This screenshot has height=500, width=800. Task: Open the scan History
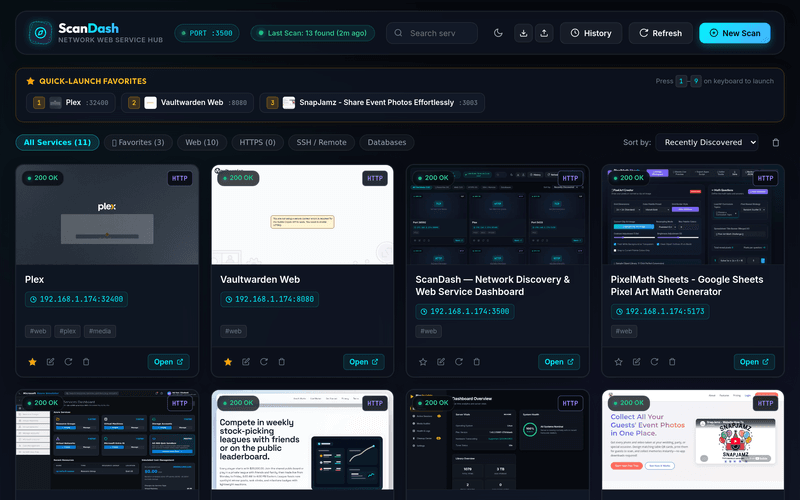click(x=591, y=33)
